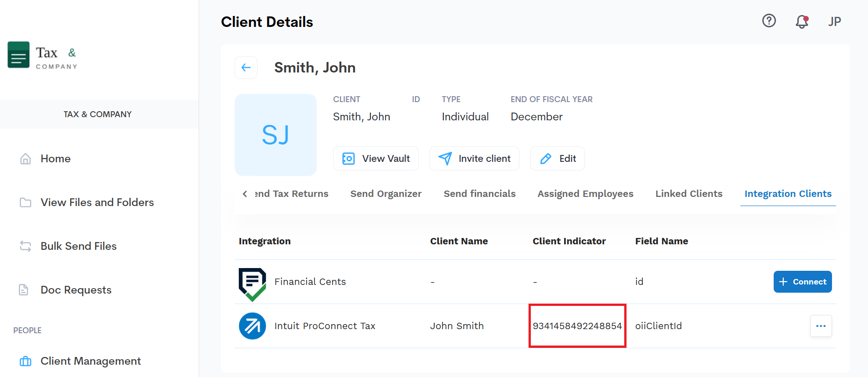Click the View Vault button
868x377 pixels.
[376, 159]
